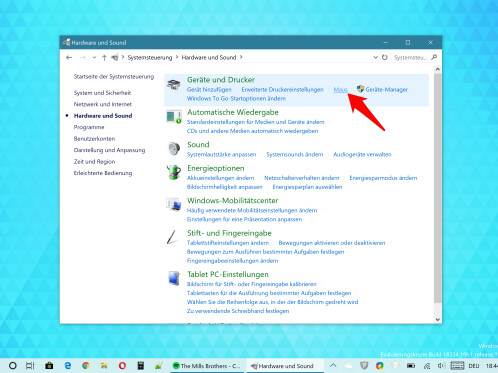Click the Geräte und Drucker printer icon
This screenshot has width=498, height=373.
tap(173, 85)
